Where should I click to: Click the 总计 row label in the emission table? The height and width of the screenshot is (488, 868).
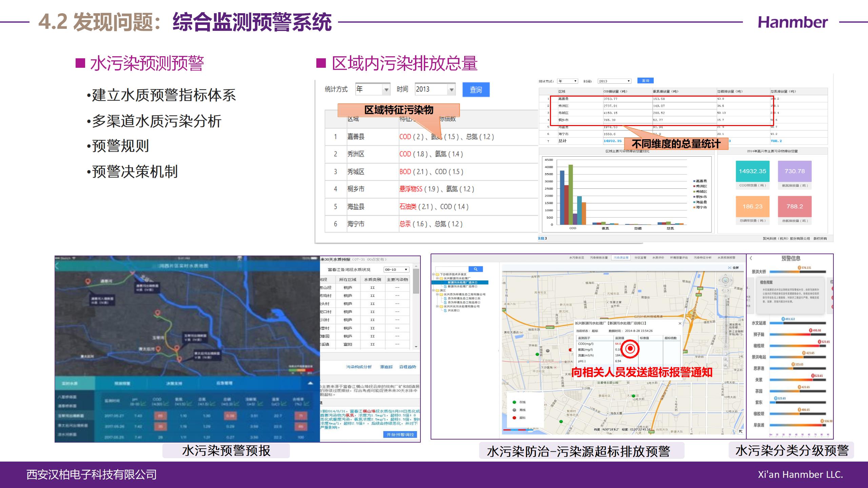(x=562, y=141)
